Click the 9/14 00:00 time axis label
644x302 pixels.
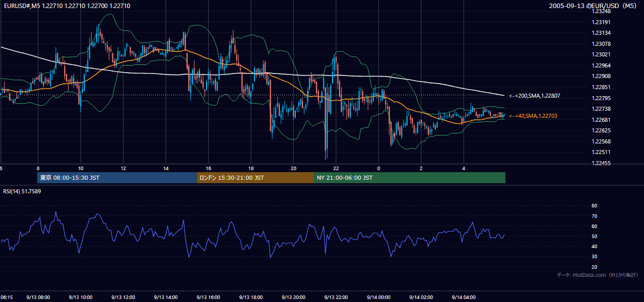coord(378,297)
